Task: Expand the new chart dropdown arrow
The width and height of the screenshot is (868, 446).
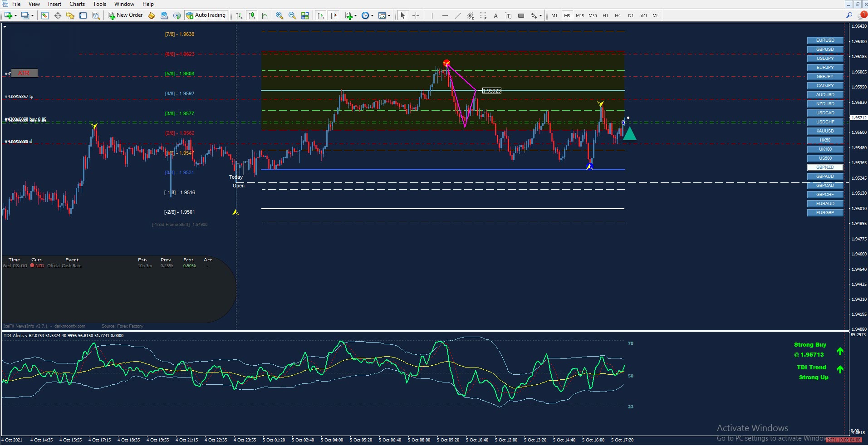Action: point(15,15)
